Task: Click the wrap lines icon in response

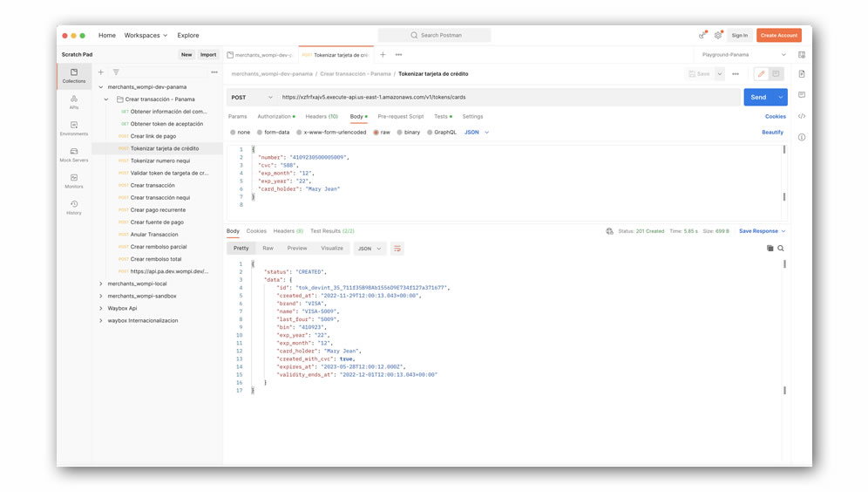Action: [x=397, y=249]
